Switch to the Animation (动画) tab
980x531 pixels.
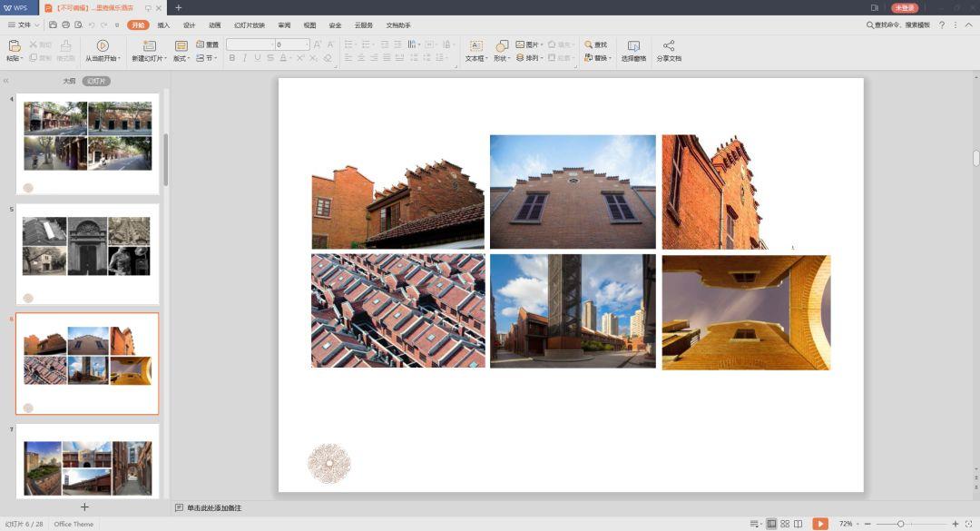pos(214,25)
